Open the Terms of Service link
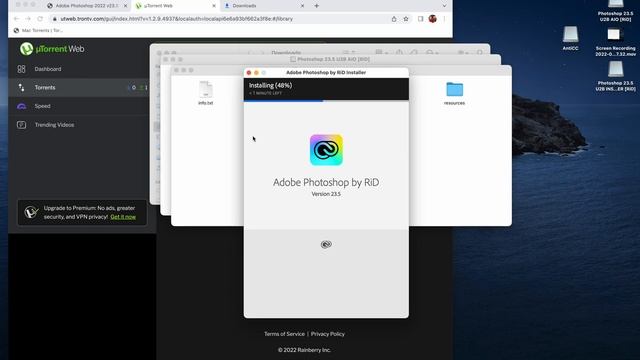The height and width of the screenshot is (360, 640). point(284,334)
